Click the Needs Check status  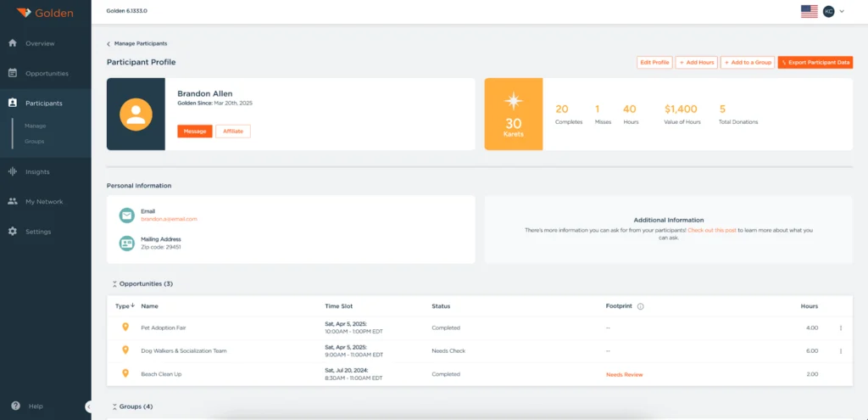[x=448, y=350]
